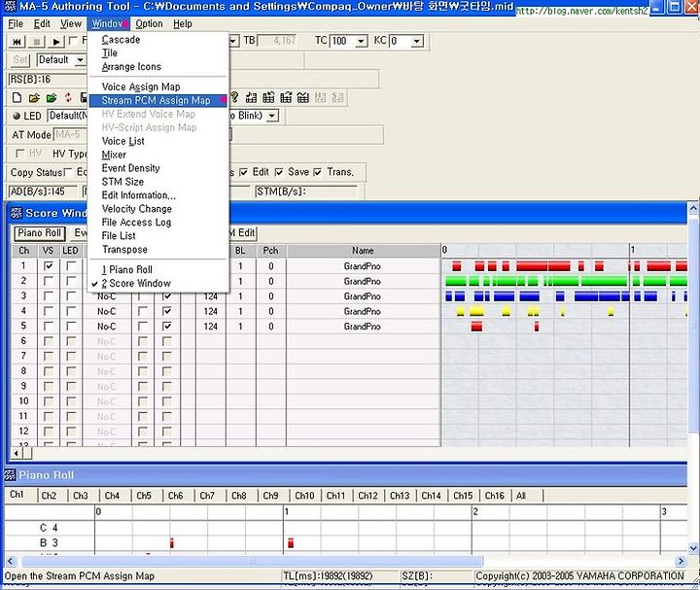Click the last greyed-out toolbar icon
The width and height of the screenshot is (700, 590).
click(338, 97)
